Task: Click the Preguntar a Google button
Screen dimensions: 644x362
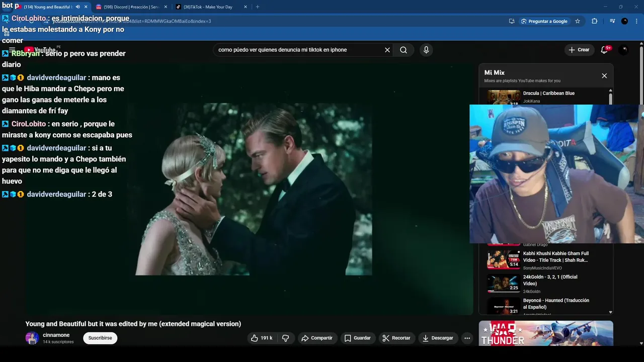Action: [x=544, y=21]
